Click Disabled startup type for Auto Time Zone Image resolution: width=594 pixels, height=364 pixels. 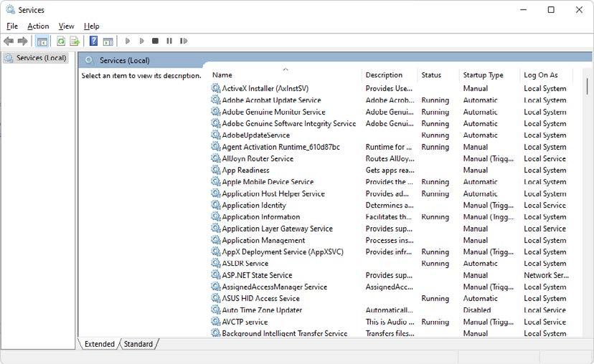click(477, 310)
